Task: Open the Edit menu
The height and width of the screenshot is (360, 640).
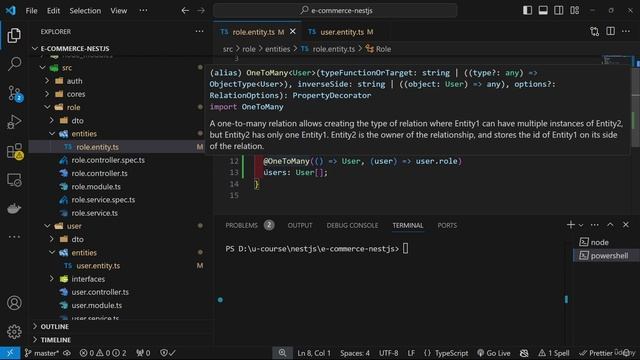Action: [x=53, y=11]
